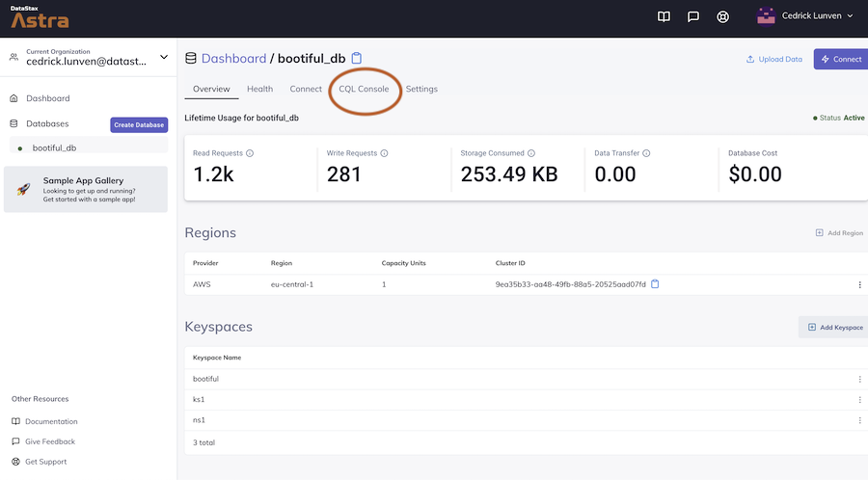Click the chat icon beside Give Feedback
The width and height of the screenshot is (868, 480).
15,441
